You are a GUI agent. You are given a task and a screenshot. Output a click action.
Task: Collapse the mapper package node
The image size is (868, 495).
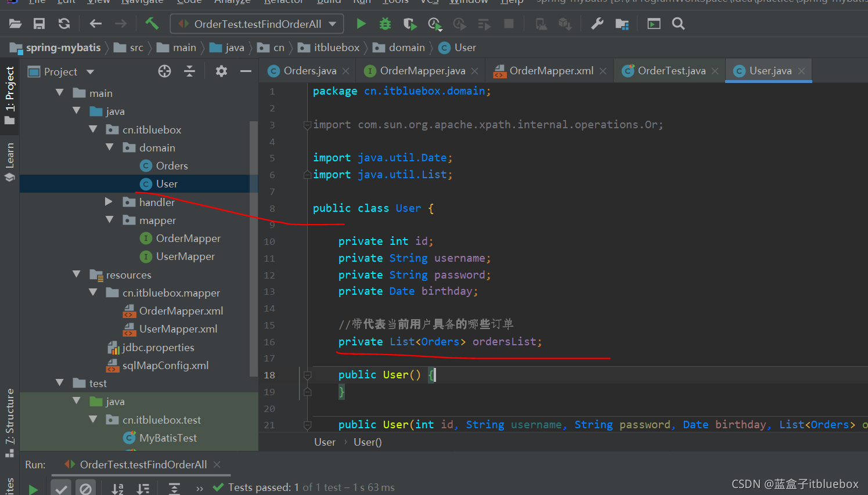pyautogui.click(x=110, y=220)
